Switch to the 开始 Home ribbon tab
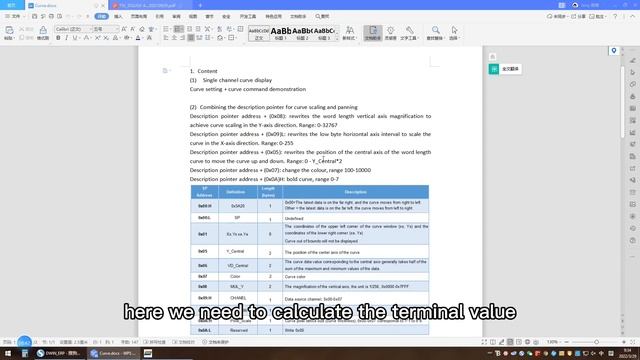 (x=101, y=16)
